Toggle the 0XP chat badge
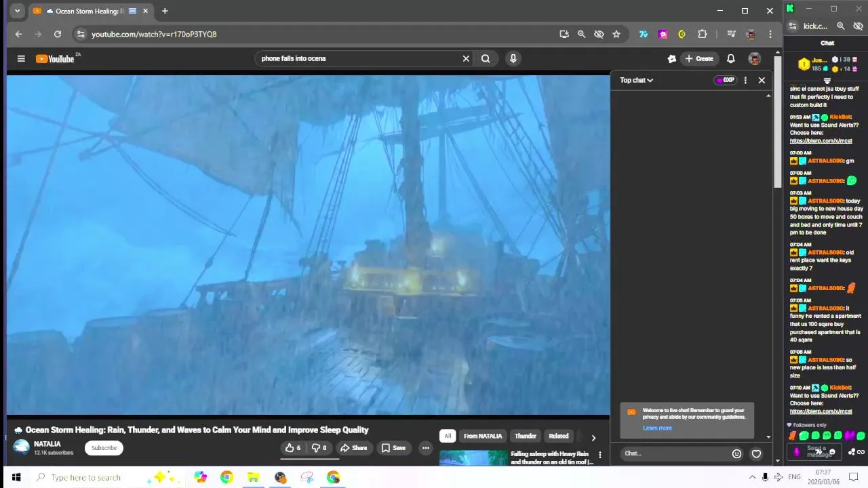The width and height of the screenshot is (868, 488). pos(725,80)
